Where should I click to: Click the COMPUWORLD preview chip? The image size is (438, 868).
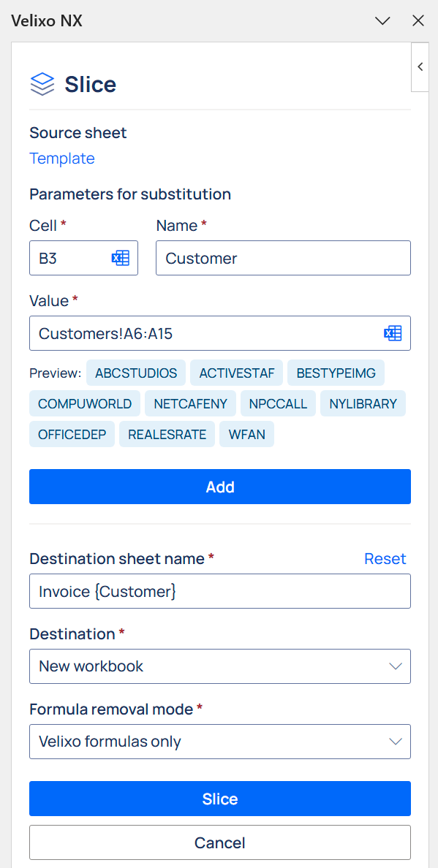(x=85, y=403)
